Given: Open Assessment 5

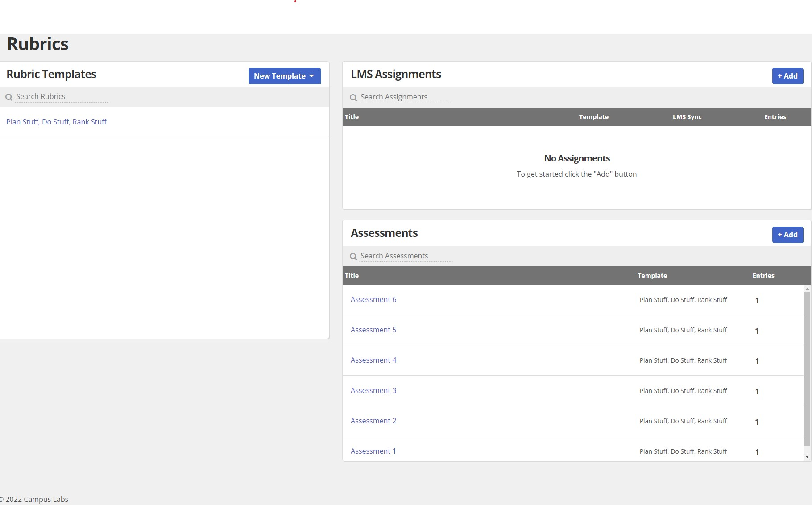Looking at the screenshot, I should coord(373,330).
